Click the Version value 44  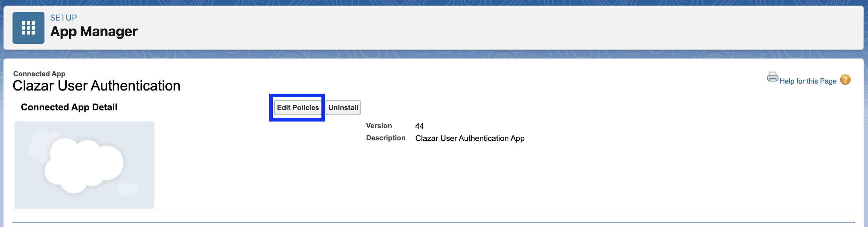pyautogui.click(x=419, y=126)
